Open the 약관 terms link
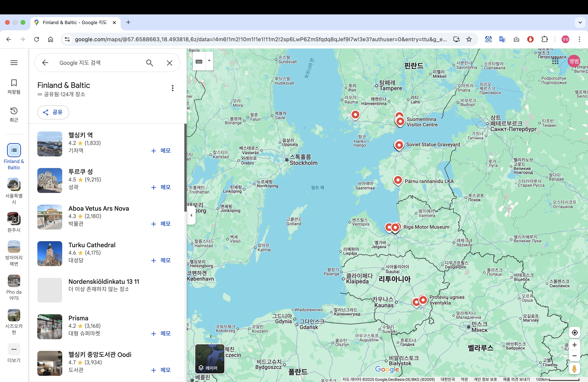Screen dimensions: 588x382 [x=464, y=379]
